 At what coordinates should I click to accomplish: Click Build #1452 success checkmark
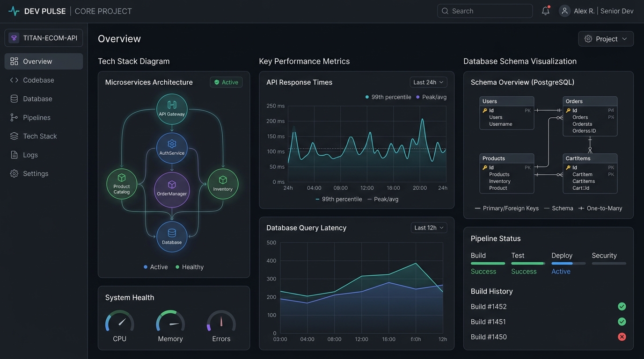pyautogui.click(x=622, y=307)
